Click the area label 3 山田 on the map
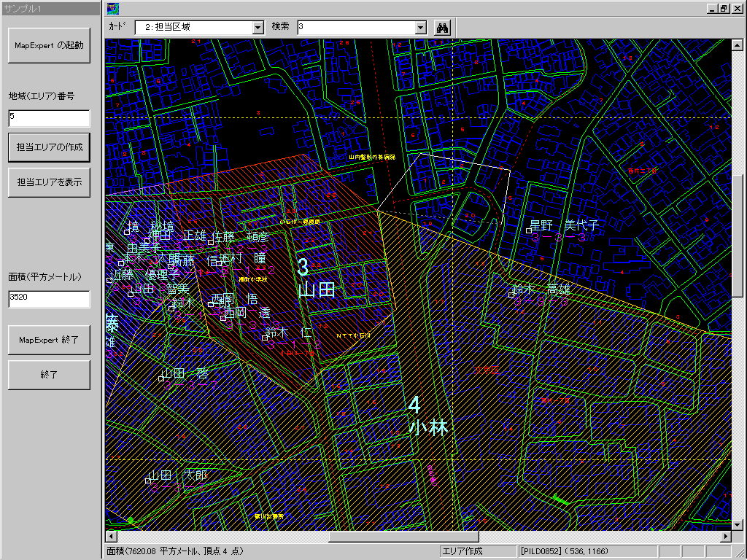Viewport: 747px width, 560px height. pos(316,278)
